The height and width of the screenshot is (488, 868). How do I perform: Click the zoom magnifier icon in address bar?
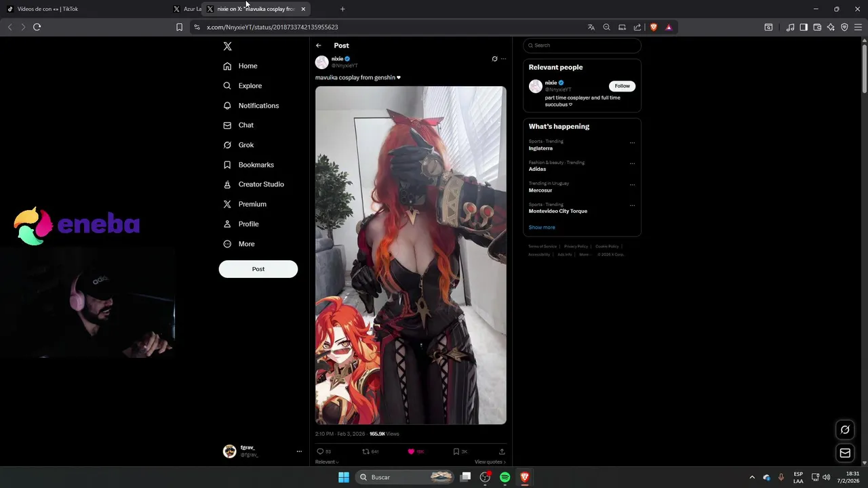pyautogui.click(x=607, y=27)
